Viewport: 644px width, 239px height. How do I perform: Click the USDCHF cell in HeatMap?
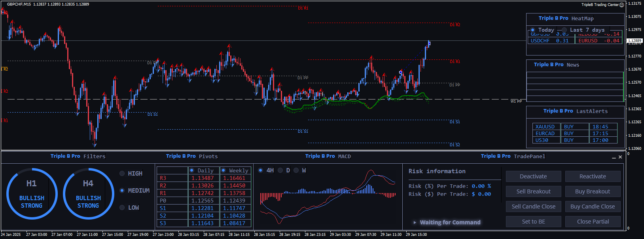point(540,40)
